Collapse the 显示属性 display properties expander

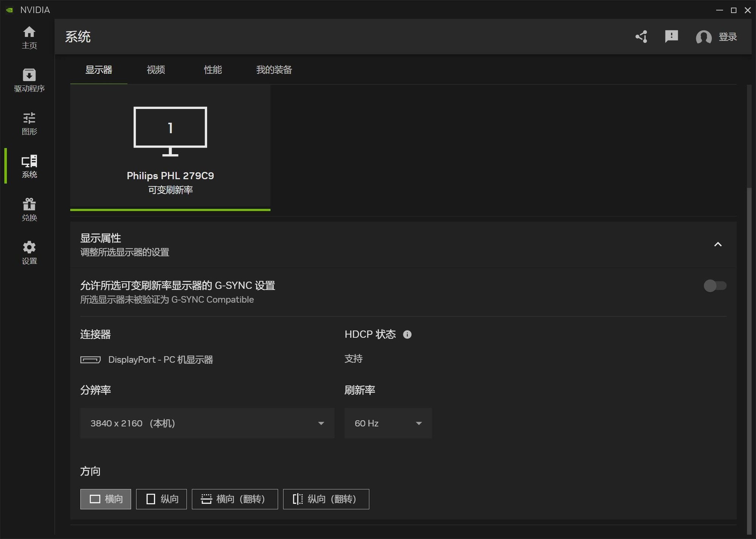718,244
